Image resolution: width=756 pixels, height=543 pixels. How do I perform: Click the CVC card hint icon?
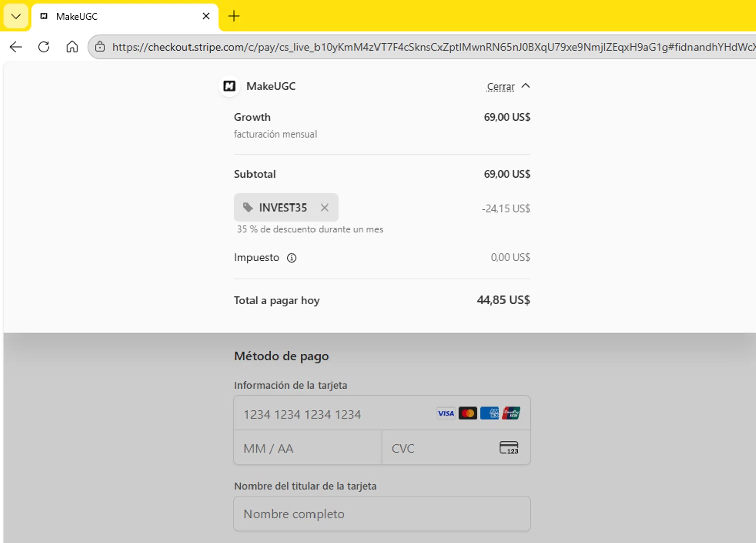509,448
